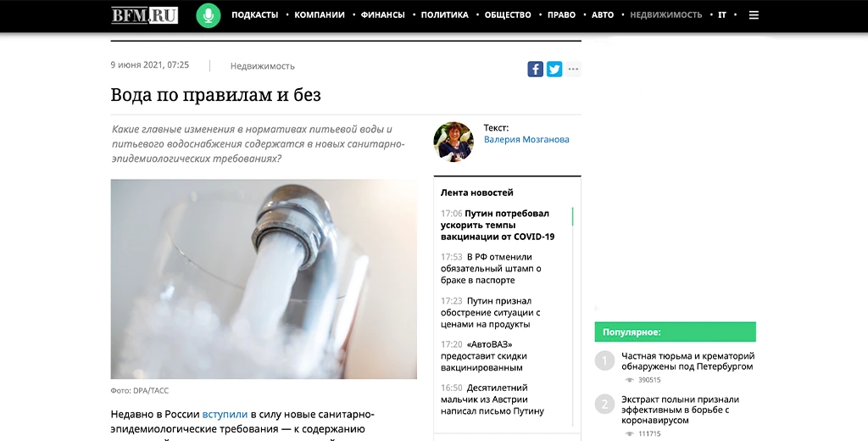868x441 pixels.
Task: Click the BFM.RU logo
Action: [144, 15]
